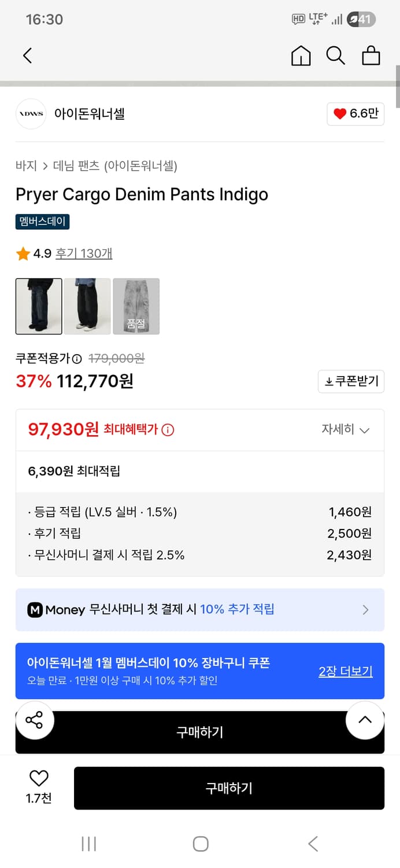Tap the 6.6만 brand heart button
The height and width of the screenshot is (868, 400).
[355, 114]
